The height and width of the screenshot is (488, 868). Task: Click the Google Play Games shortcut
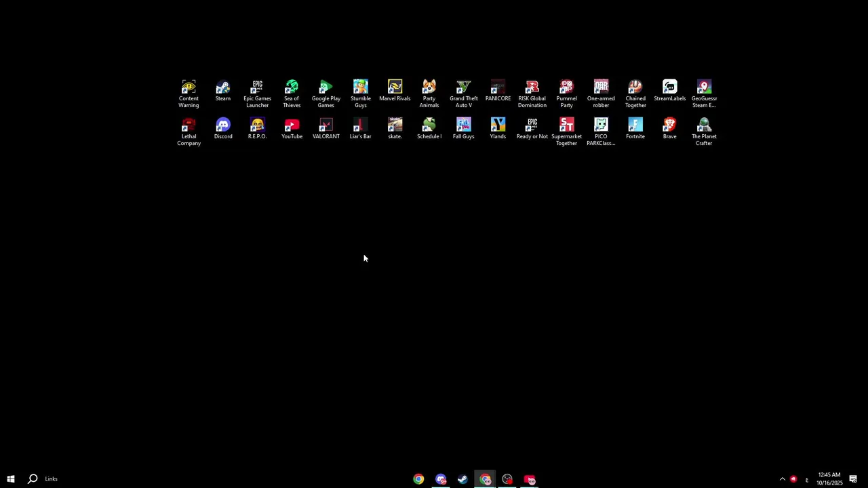tap(326, 94)
